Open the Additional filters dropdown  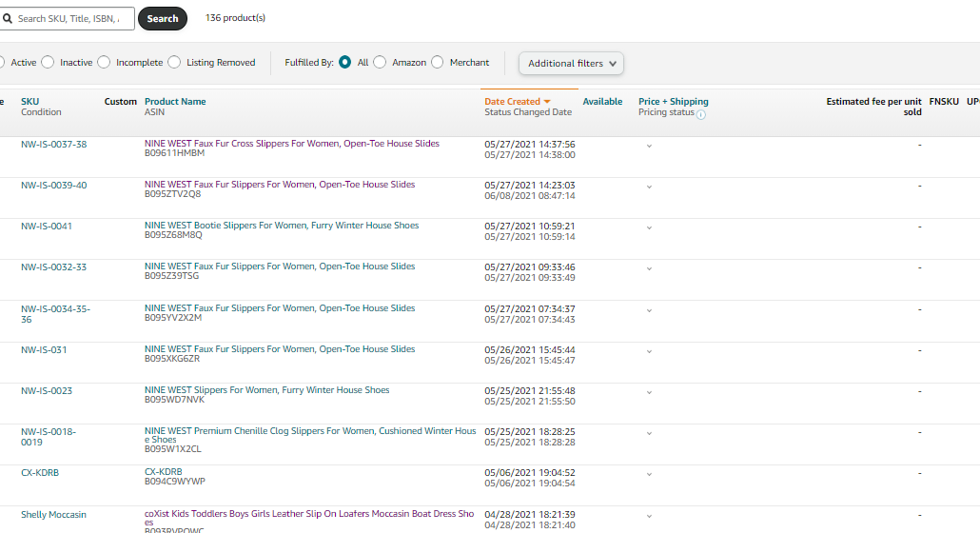coord(571,63)
